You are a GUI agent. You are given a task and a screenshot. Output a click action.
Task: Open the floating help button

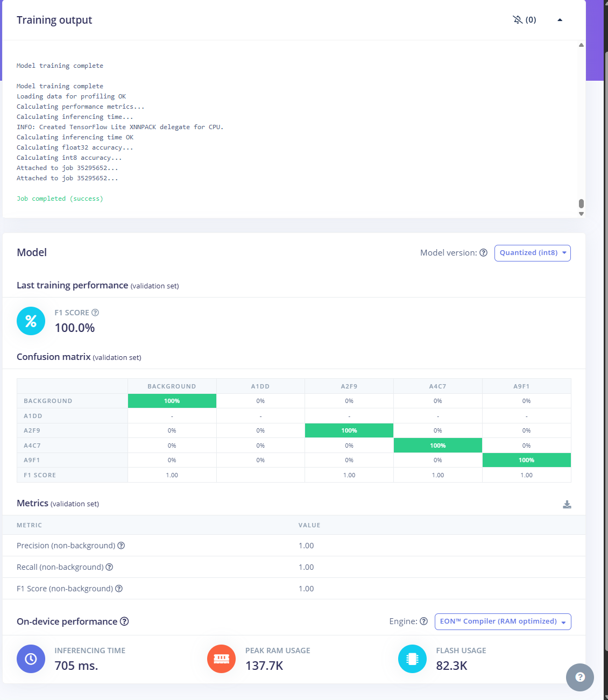pos(579,677)
